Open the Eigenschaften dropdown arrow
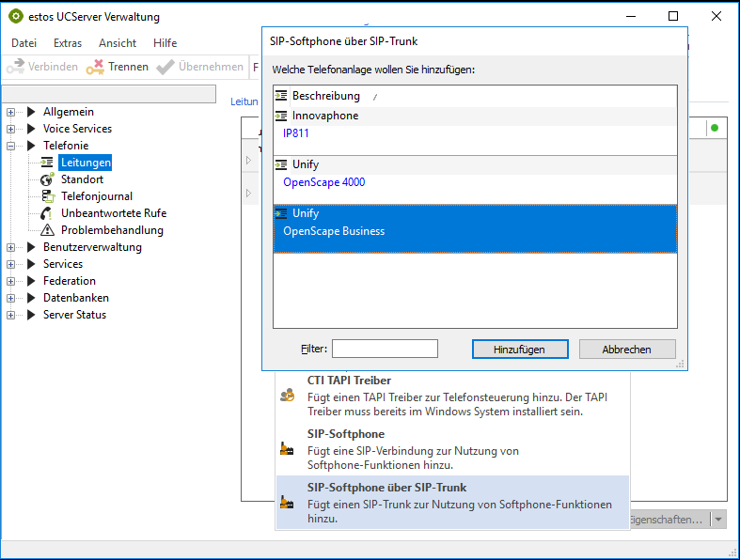Viewport: 740px width, 560px height. click(718, 520)
